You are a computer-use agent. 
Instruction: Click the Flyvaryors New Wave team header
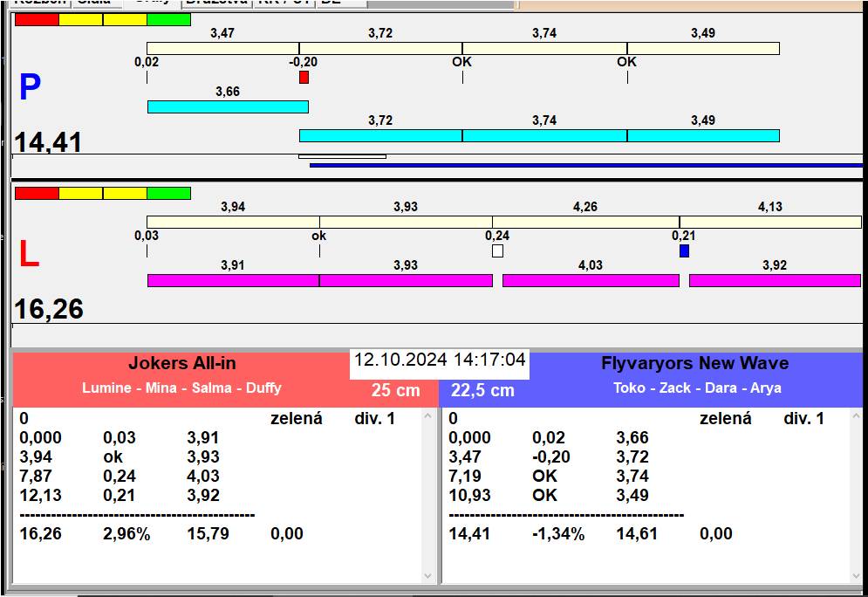click(694, 365)
